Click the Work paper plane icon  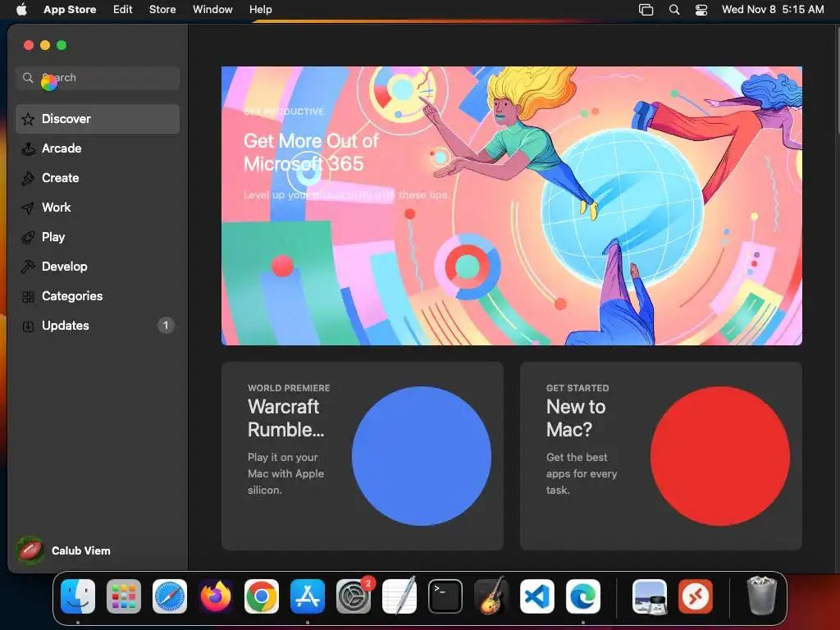[28, 208]
